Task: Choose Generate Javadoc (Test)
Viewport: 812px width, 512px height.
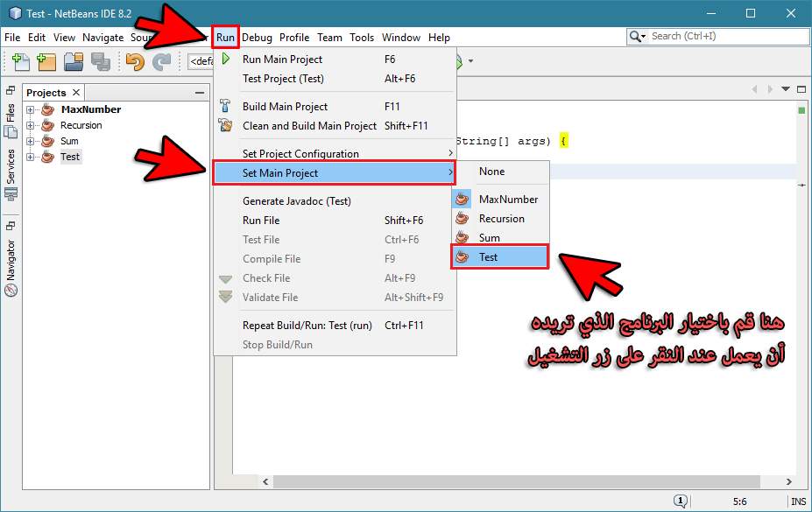Action: pos(335,201)
